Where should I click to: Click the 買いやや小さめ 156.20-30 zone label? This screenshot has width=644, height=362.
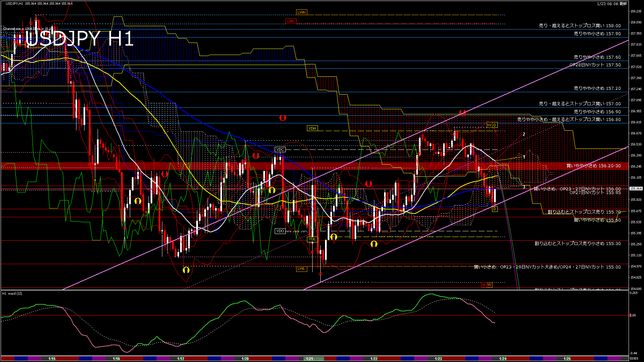point(593,166)
